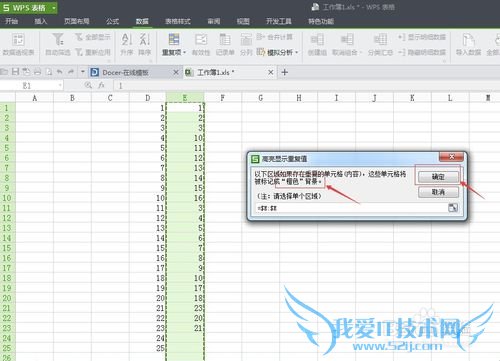
Task: Add a new document tab with plus
Action: pyautogui.click(x=284, y=72)
